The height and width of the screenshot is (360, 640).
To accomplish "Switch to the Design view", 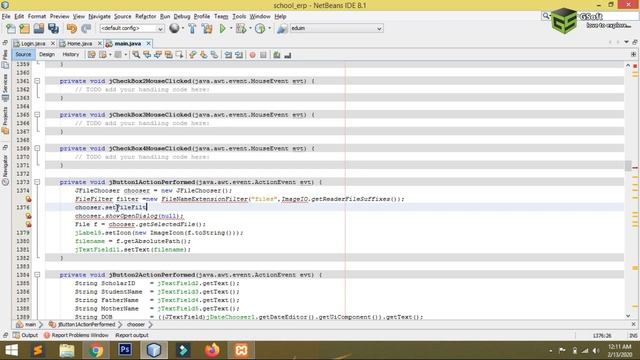I will (x=47, y=54).
